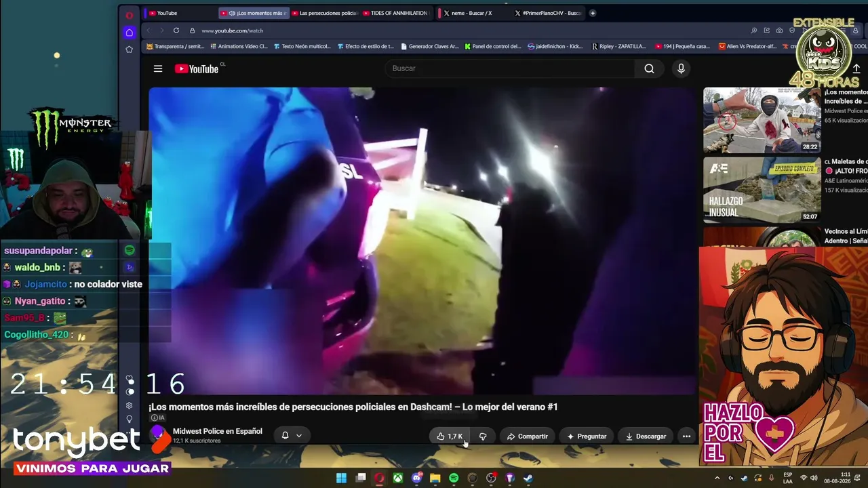This screenshot has height=488, width=868.
Task: Click the dashcam video player
Action: 422,241
